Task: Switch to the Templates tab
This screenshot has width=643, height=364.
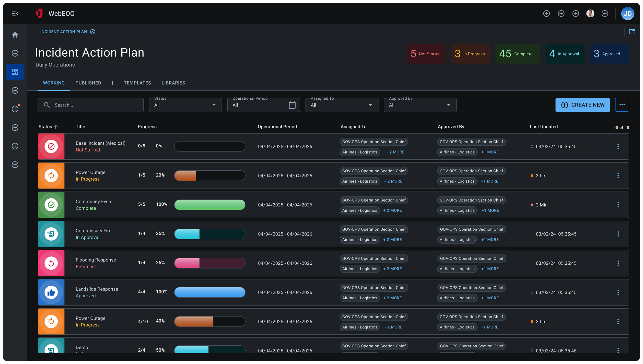Action: [137, 83]
